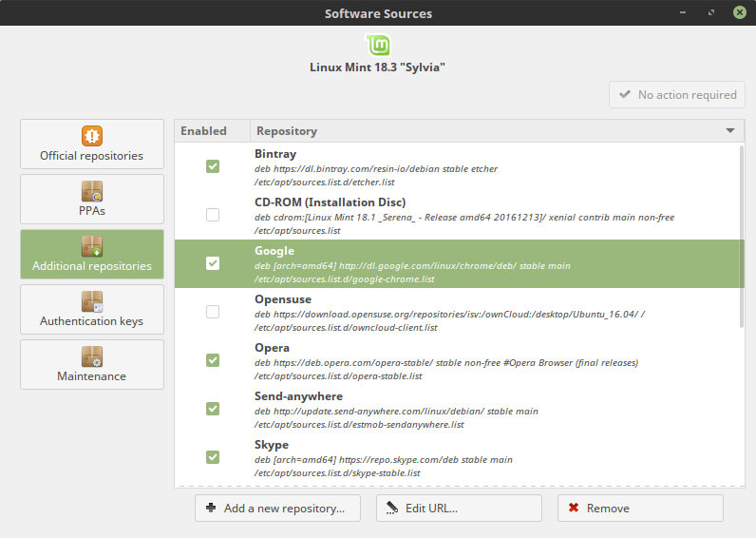Click the Additional repositories package icon
This screenshot has height=538, width=756.
tap(92, 245)
